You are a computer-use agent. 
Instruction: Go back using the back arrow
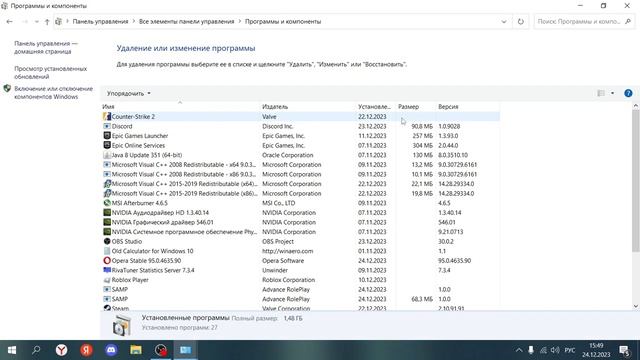coord(10,22)
